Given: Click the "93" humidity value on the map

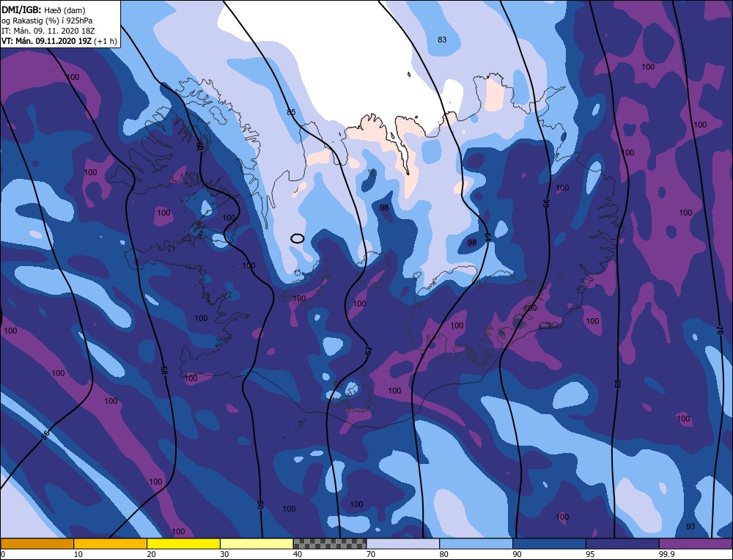Looking at the screenshot, I should click(x=690, y=526).
